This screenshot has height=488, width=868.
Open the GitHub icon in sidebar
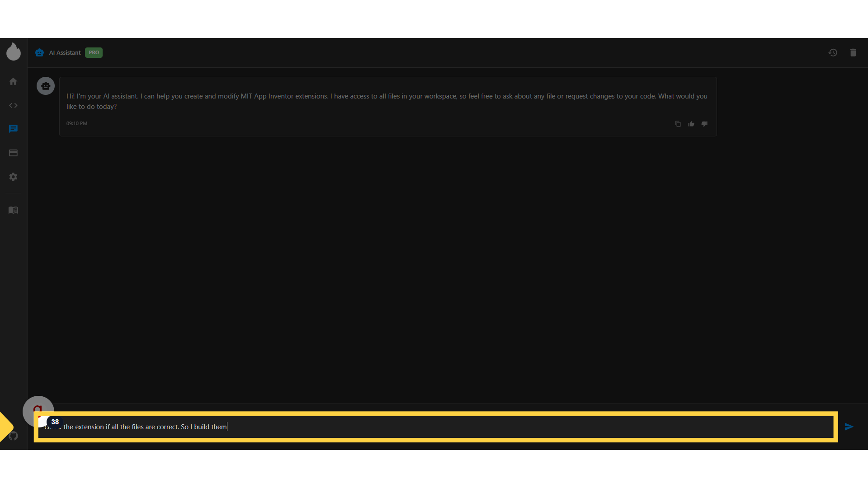(14, 436)
